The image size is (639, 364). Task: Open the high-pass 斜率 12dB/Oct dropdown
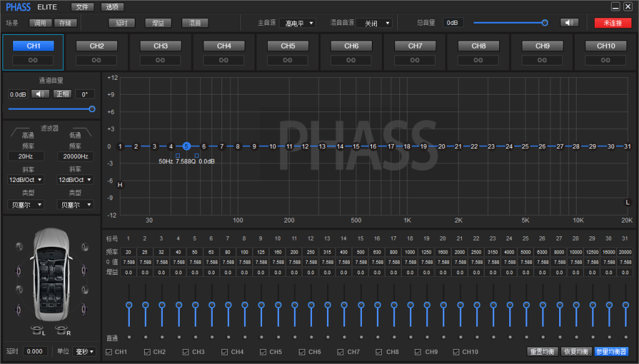click(26, 180)
